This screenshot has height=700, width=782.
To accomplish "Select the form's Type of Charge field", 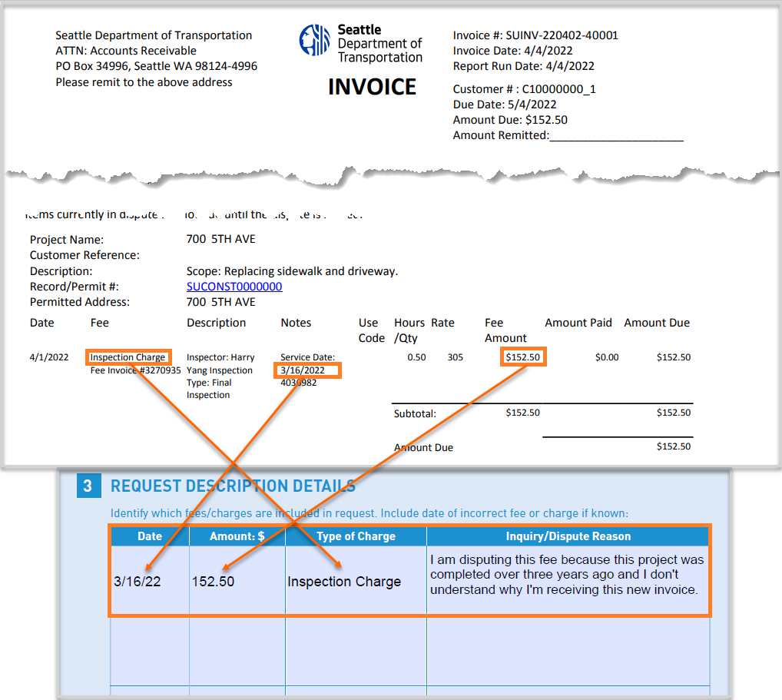I will (356, 581).
